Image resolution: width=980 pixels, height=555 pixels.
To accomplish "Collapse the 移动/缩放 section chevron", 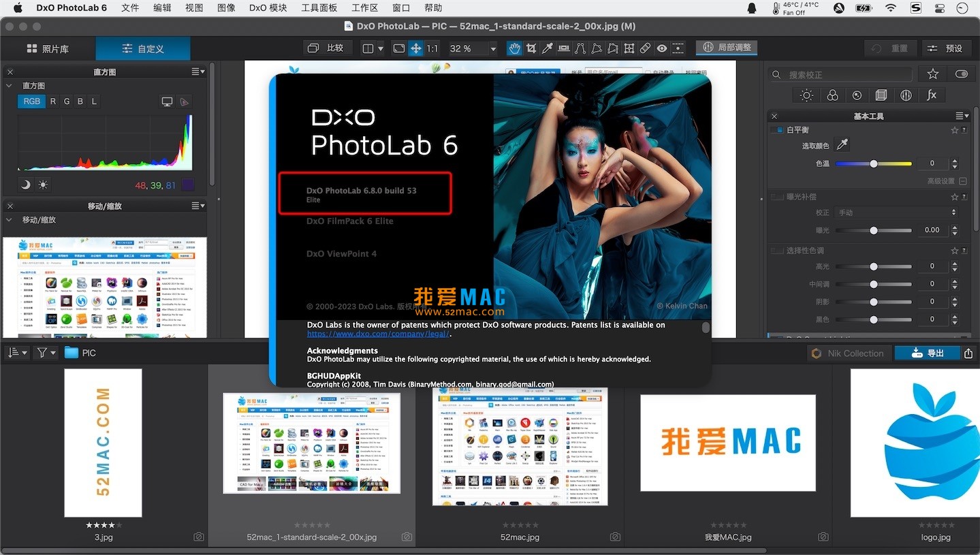I will click(x=10, y=220).
